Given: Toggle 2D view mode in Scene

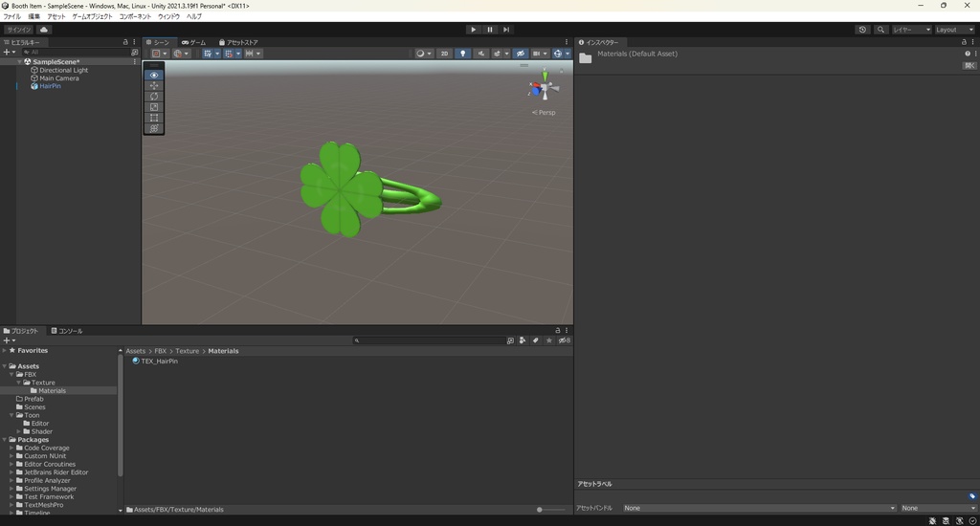Looking at the screenshot, I should 444,54.
